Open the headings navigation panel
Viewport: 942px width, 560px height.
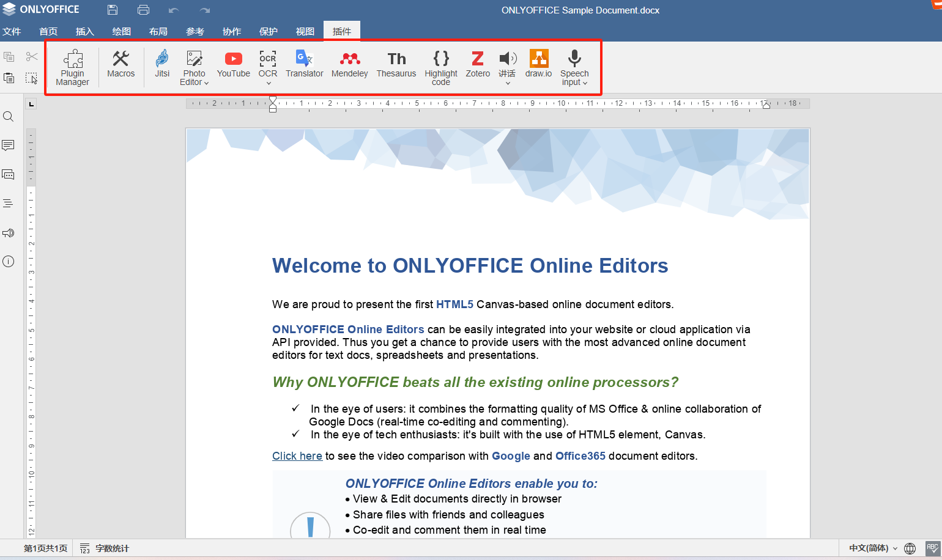tap(9, 204)
